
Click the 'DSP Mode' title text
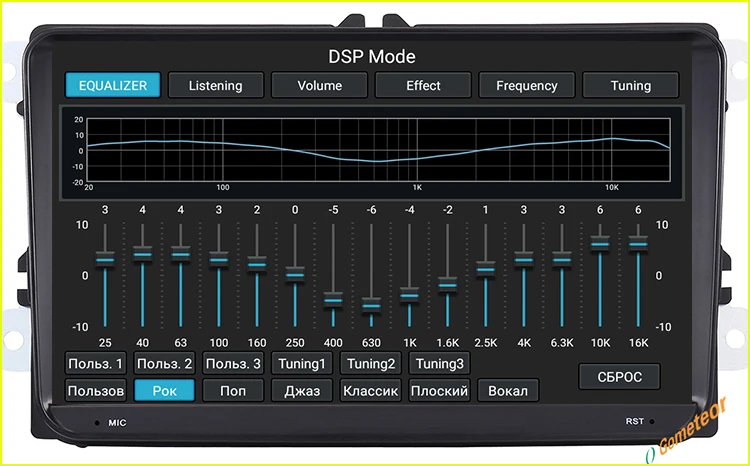pos(372,56)
